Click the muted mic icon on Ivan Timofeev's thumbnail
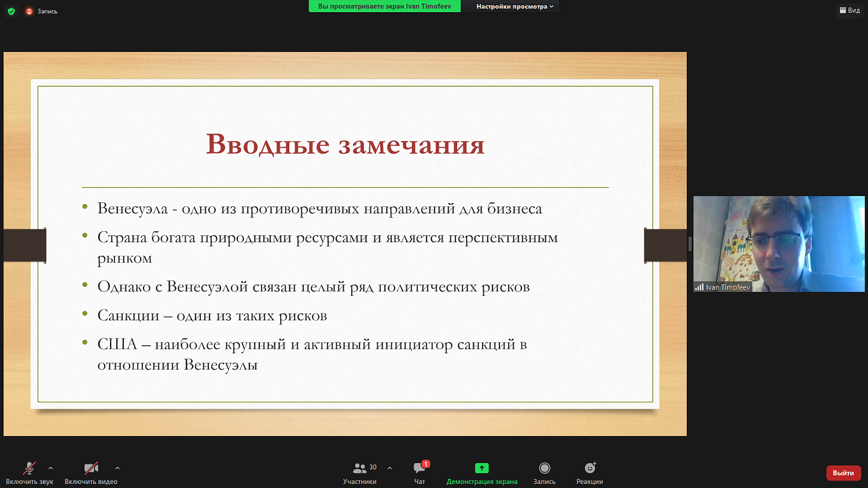The height and width of the screenshot is (488, 868). 699,286
